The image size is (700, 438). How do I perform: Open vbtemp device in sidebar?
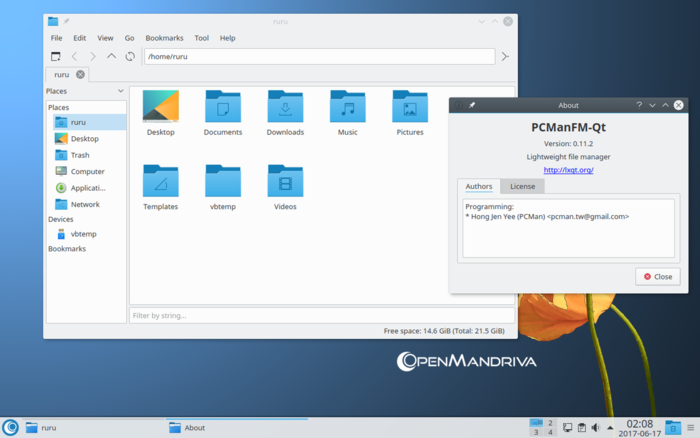(x=89, y=234)
